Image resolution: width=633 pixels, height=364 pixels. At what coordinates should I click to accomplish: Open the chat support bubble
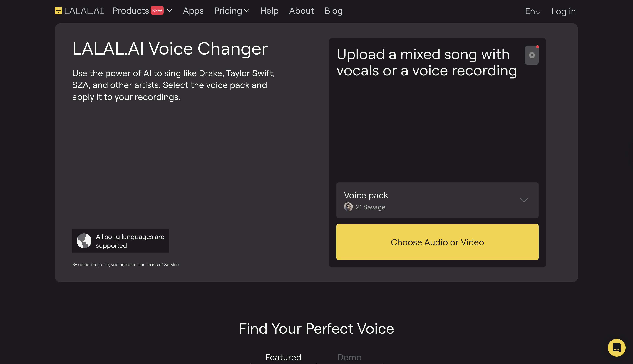617,348
